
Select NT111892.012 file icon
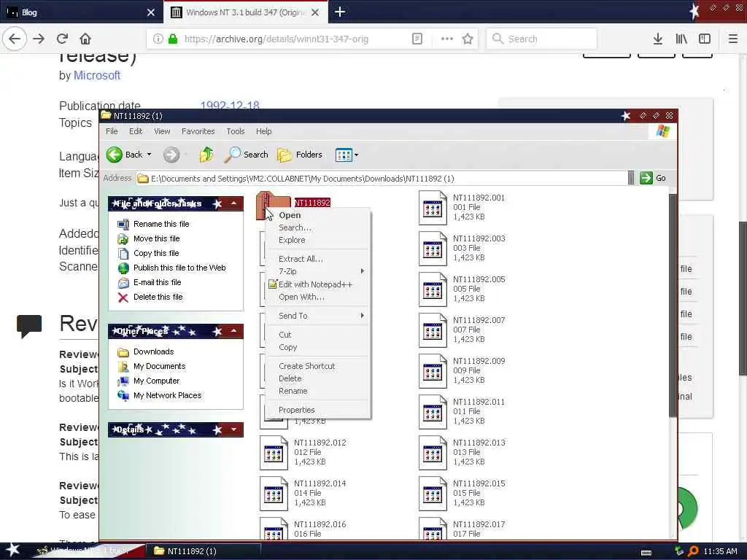(274, 452)
